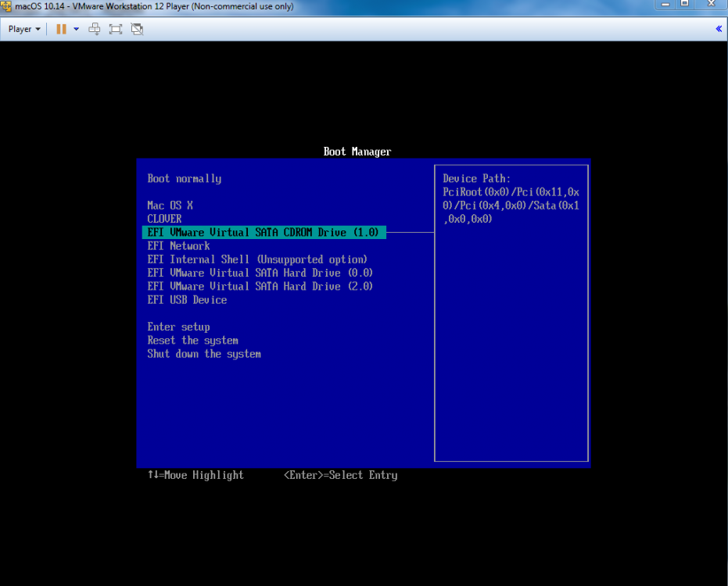728x586 pixels.
Task: Click the VMware app icon in the title bar
Action: coord(6,6)
